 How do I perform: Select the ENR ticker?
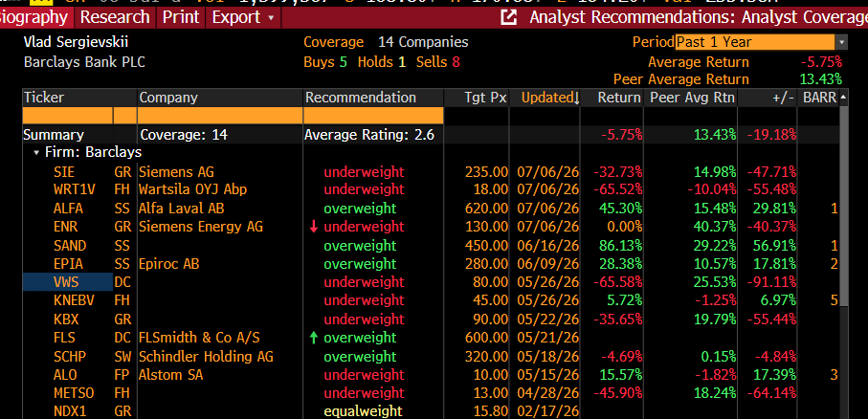[x=65, y=227]
